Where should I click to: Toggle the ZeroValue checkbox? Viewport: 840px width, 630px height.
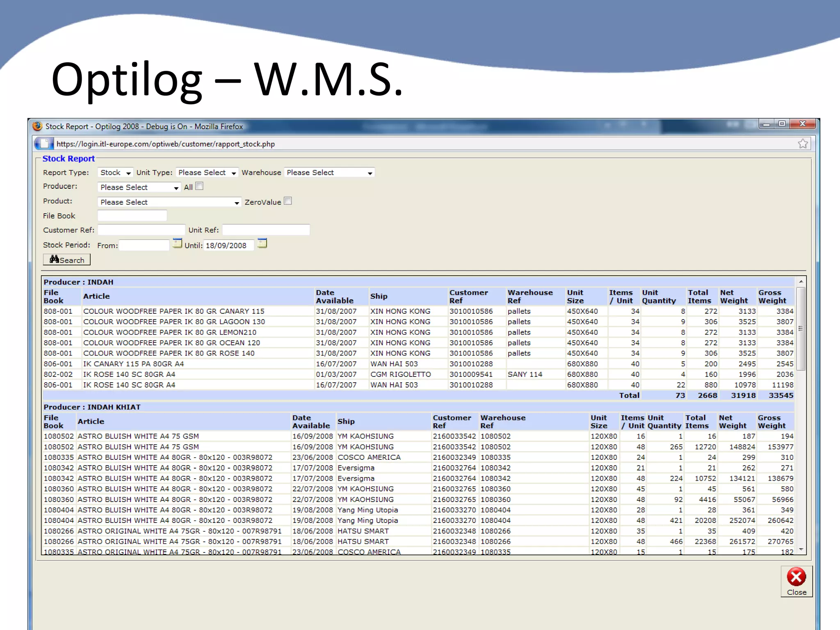pos(288,201)
